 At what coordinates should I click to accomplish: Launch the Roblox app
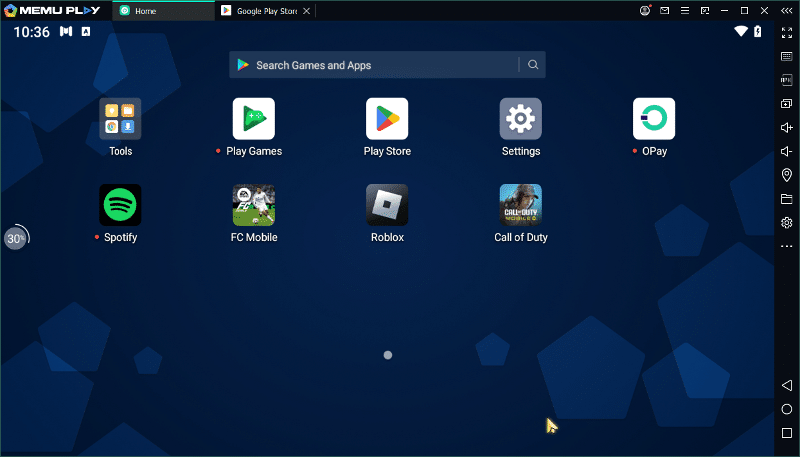pyautogui.click(x=387, y=205)
